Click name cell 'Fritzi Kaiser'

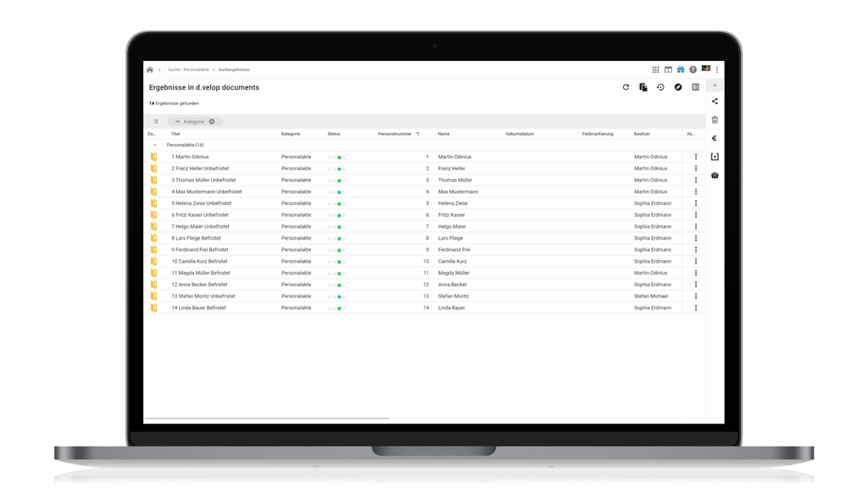[x=452, y=214]
